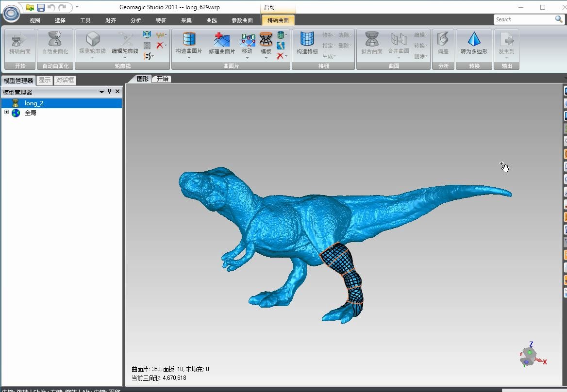Open the 对话框 panel tab

pyautogui.click(x=65, y=80)
